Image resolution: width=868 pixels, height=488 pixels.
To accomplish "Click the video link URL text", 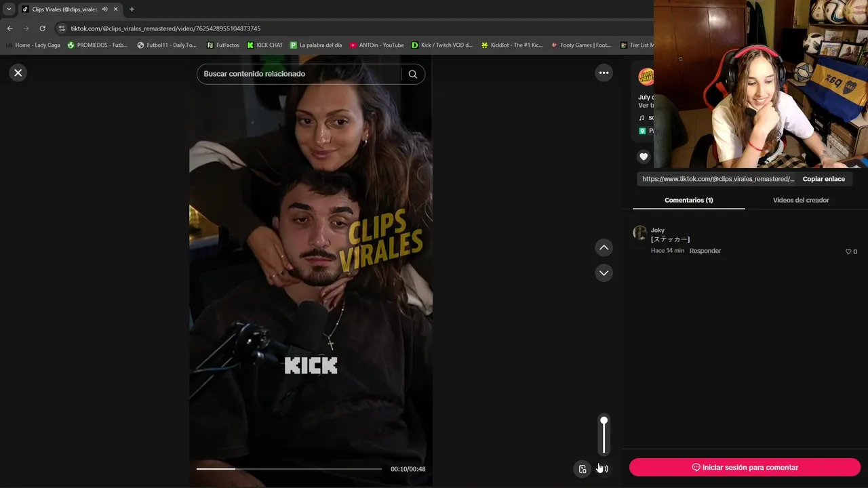I will (717, 179).
